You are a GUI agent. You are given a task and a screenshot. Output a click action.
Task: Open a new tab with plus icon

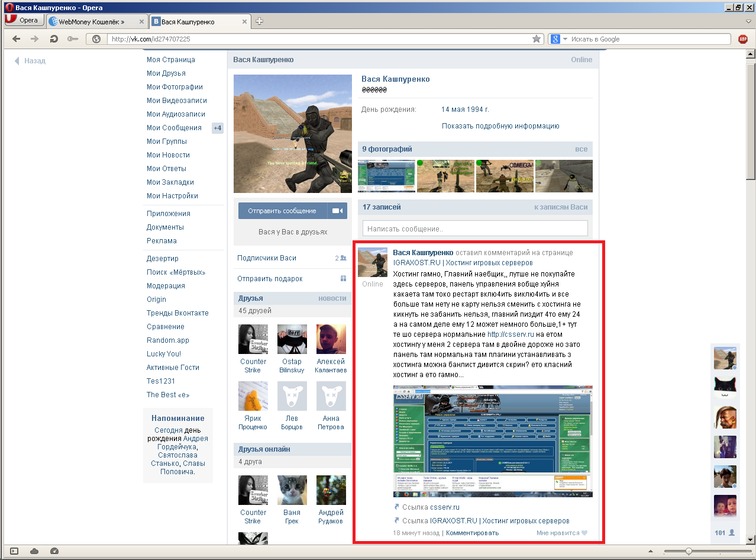point(259,21)
